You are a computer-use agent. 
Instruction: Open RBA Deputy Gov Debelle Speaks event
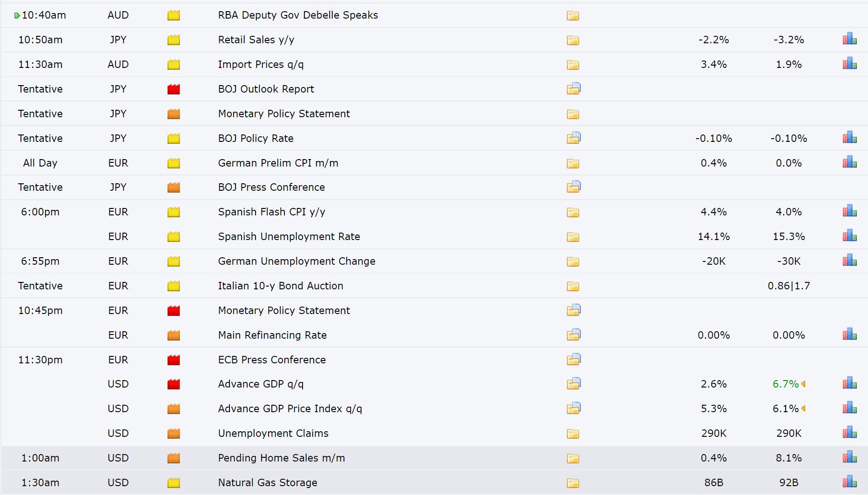tap(298, 15)
